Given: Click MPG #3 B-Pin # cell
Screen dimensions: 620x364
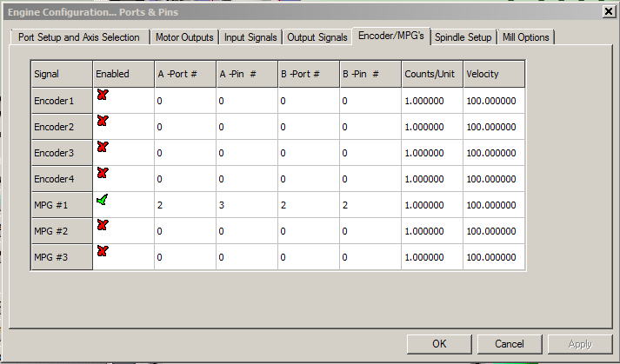Looking at the screenshot, I should pyautogui.click(x=370, y=257).
